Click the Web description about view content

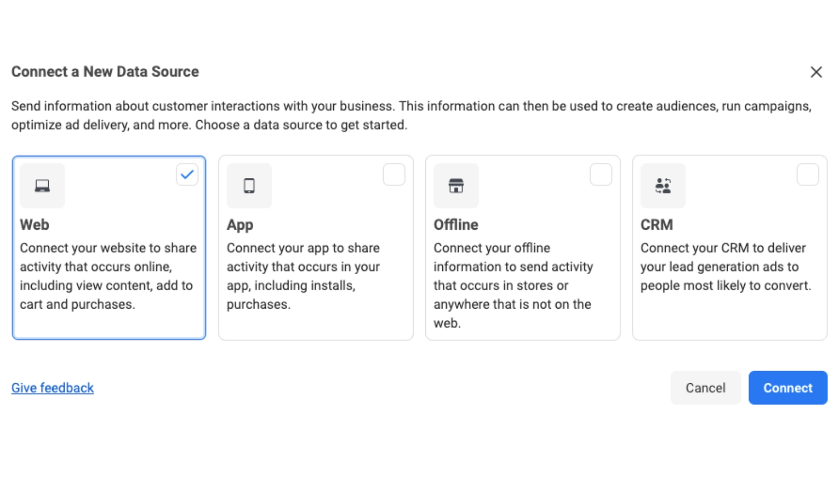coord(108,276)
